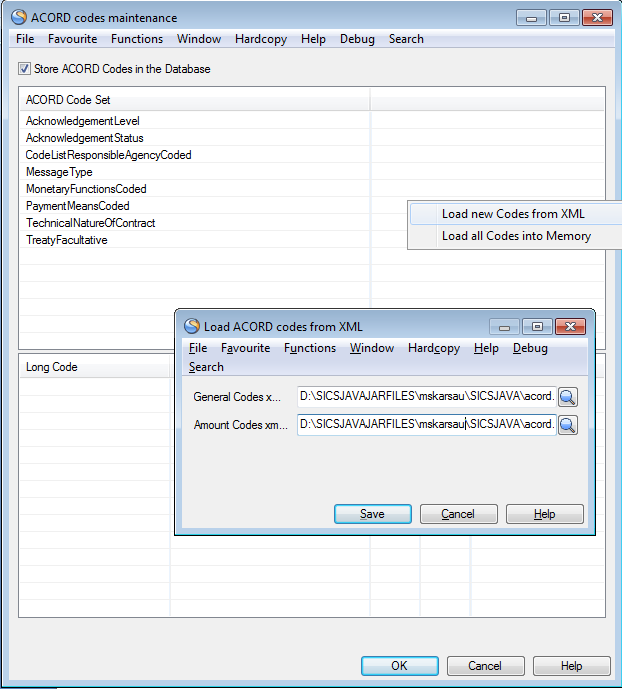The image size is (622, 689).
Task: Open Favourite menu in Load ACORD dialog
Action: coord(246,348)
